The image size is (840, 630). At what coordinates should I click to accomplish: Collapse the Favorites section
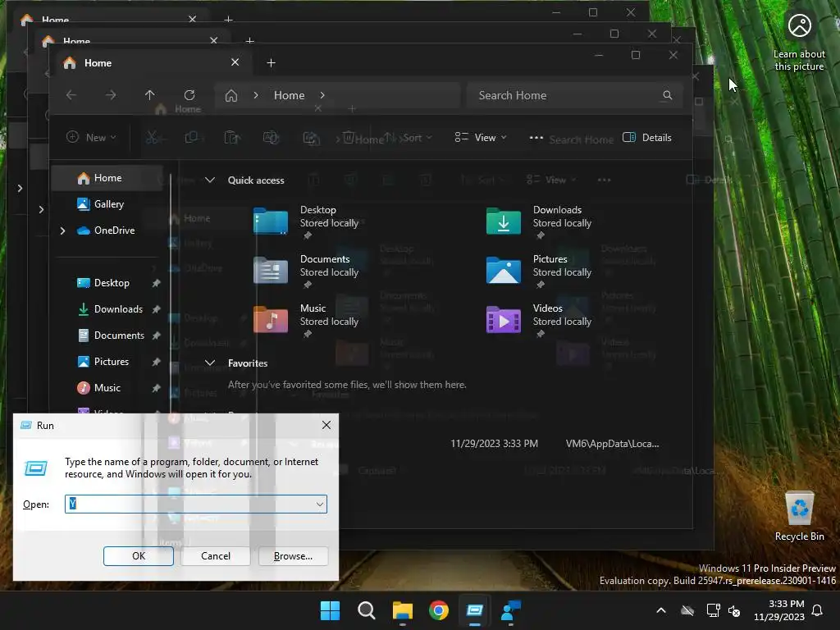[210, 363]
